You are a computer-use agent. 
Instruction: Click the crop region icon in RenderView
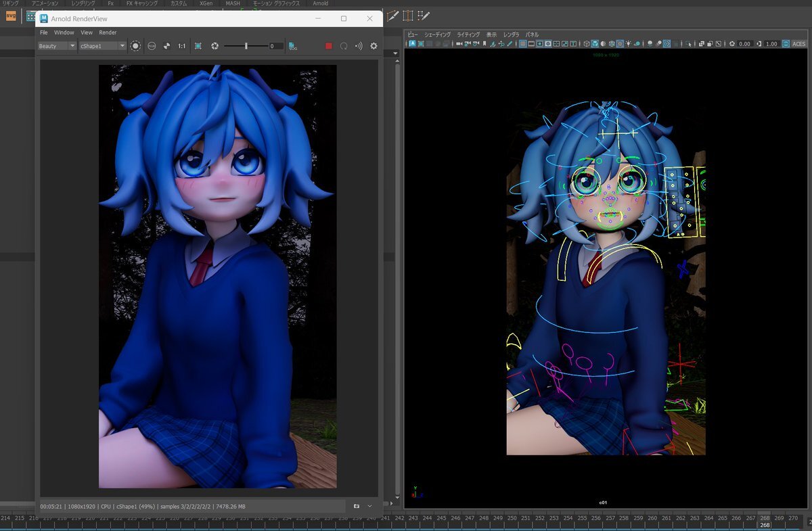(x=198, y=46)
